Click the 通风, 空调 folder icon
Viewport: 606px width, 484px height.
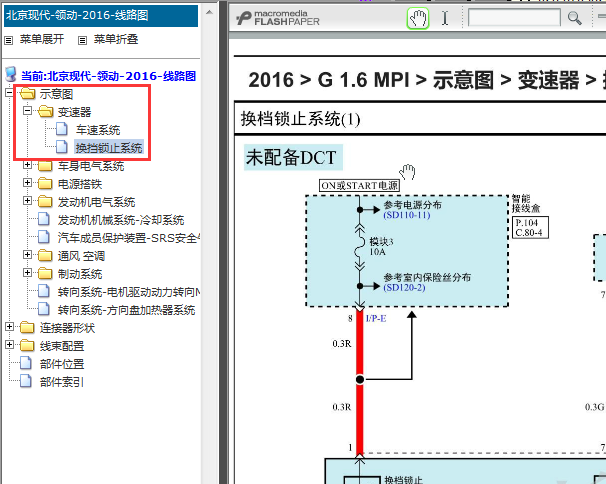tap(45, 256)
